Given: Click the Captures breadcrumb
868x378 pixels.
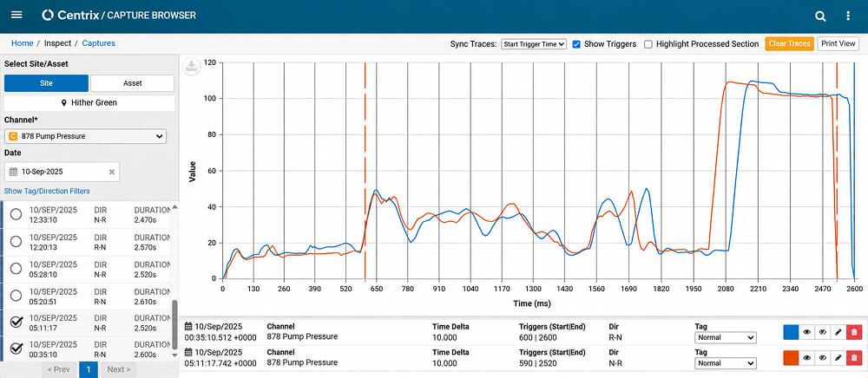Looking at the screenshot, I should coord(99,43).
